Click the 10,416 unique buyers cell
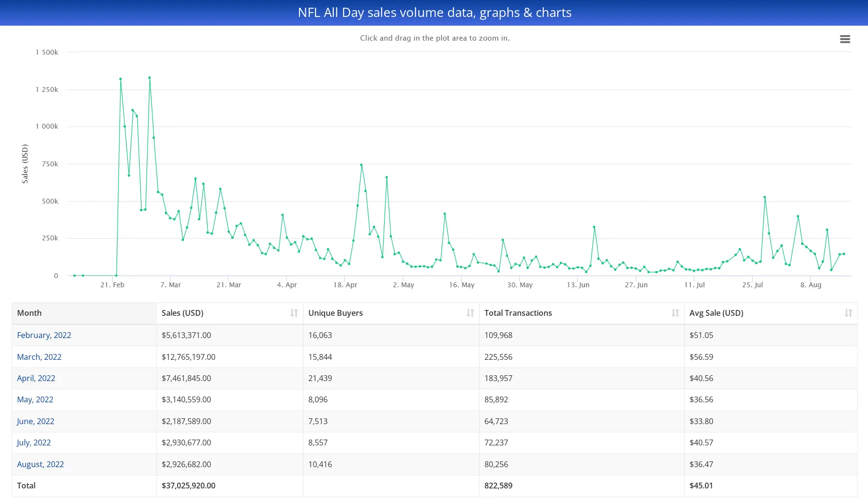 coord(391,464)
